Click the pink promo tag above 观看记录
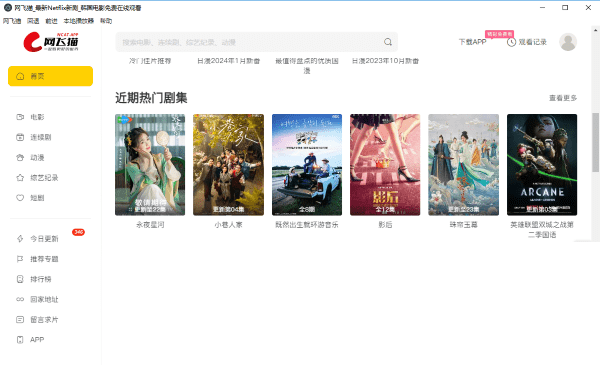 (x=499, y=34)
